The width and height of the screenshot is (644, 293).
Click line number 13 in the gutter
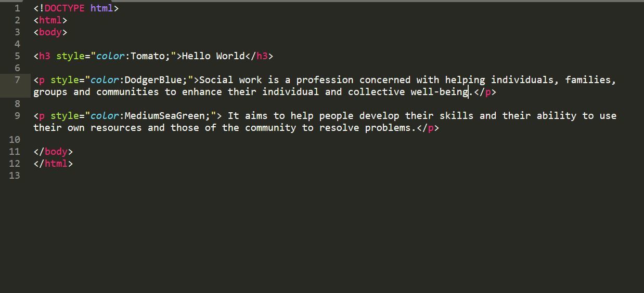coord(15,176)
